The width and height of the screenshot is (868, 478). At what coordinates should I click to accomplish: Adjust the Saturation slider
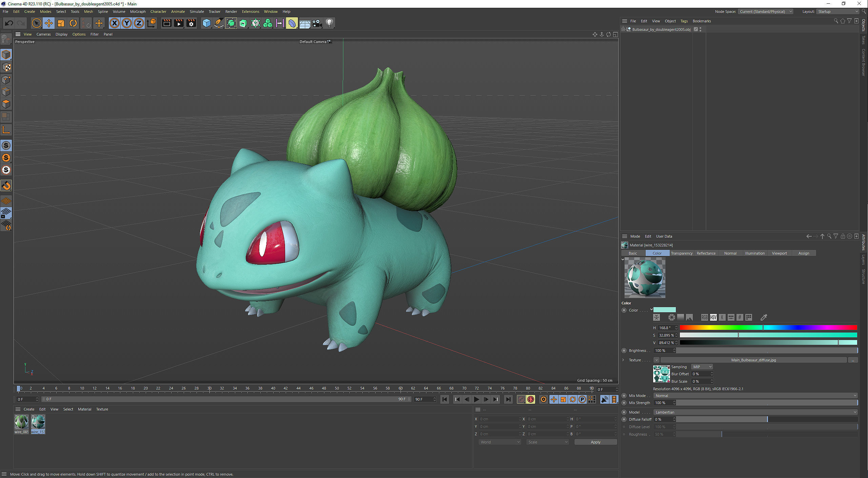coord(768,335)
